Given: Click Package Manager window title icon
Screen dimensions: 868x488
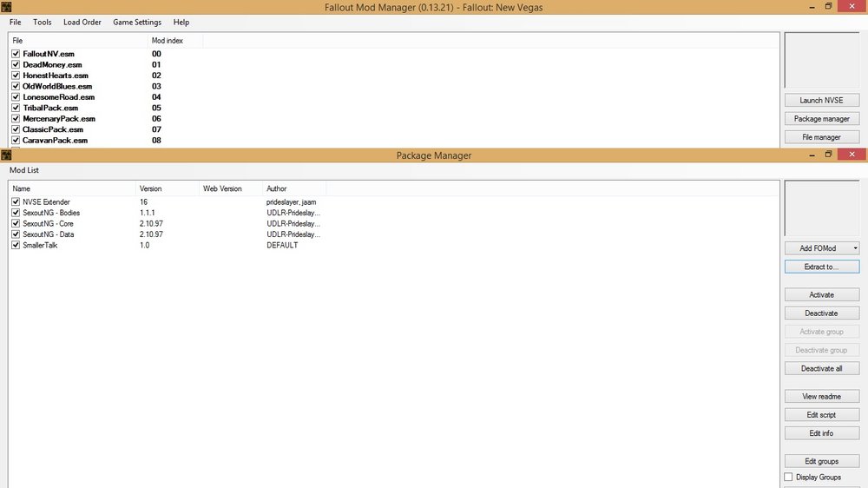Looking at the screenshot, I should coord(6,155).
